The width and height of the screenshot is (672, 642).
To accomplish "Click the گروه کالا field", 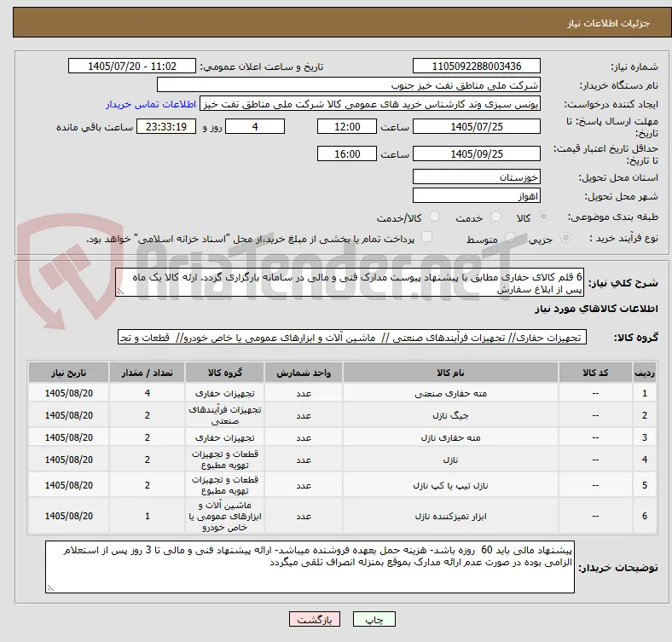I will [351, 338].
